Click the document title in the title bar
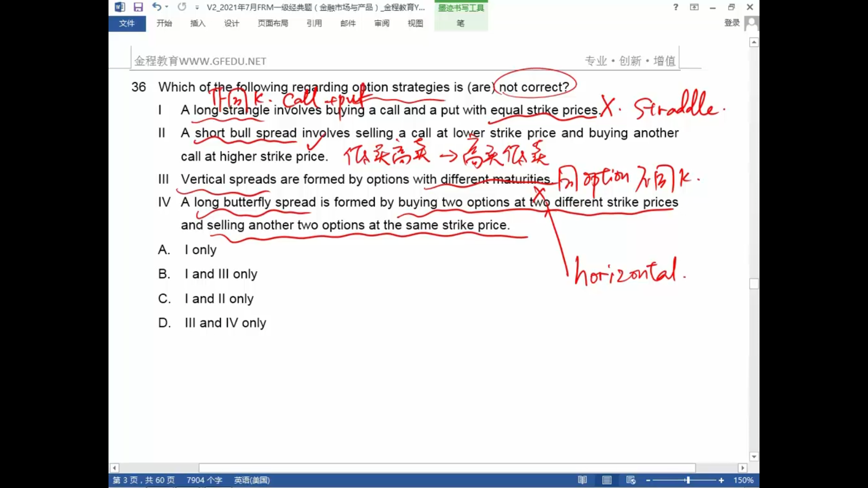 316,8
